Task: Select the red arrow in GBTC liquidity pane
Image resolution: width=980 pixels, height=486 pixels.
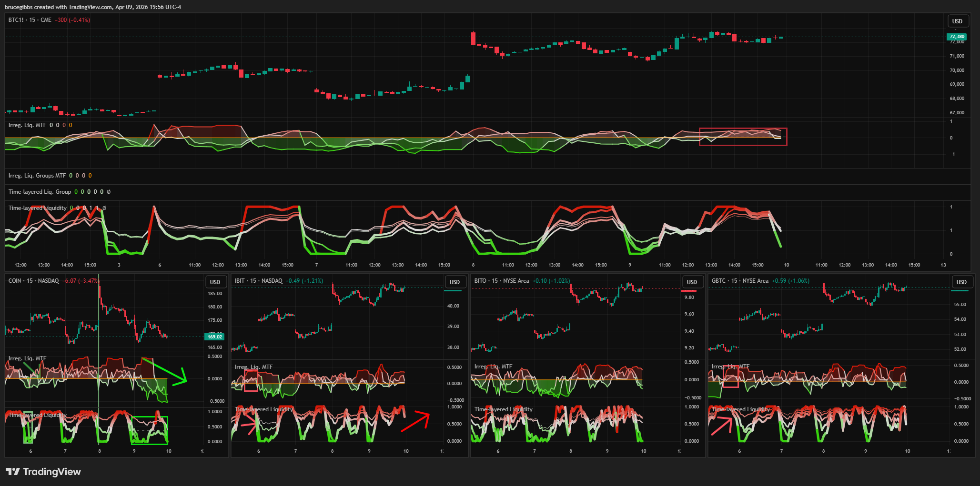Action: [722, 426]
